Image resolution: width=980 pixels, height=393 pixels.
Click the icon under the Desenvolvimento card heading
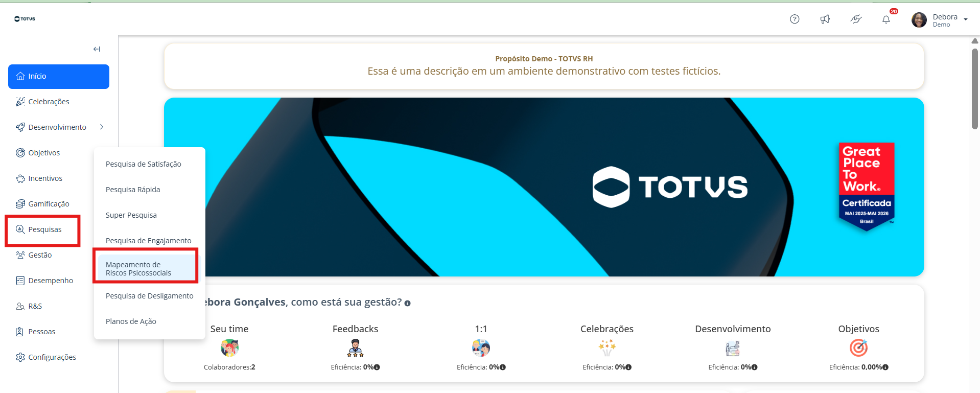[733, 348]
